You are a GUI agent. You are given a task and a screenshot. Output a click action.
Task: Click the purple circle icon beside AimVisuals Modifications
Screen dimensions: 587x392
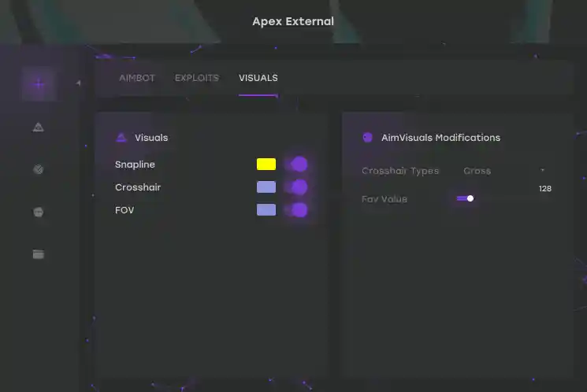coord(368,138)
